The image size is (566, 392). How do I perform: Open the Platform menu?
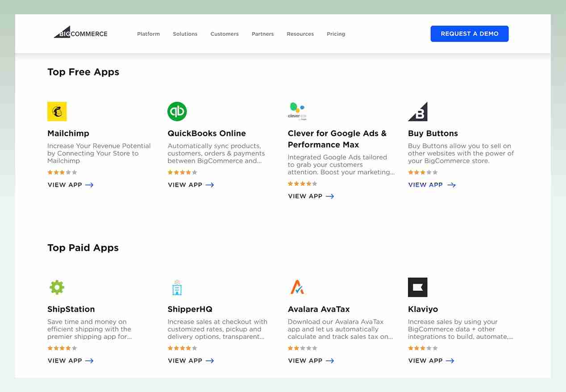(149, 34)
